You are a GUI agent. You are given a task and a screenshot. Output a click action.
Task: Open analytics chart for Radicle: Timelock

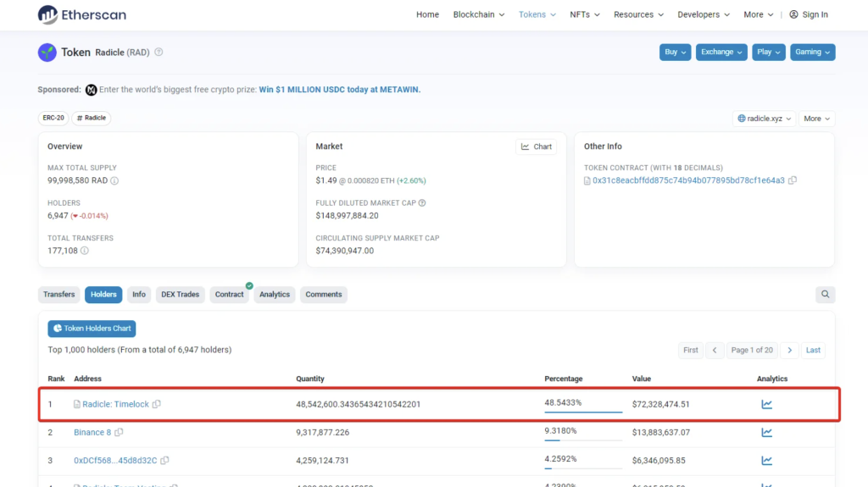click(766, 405)
